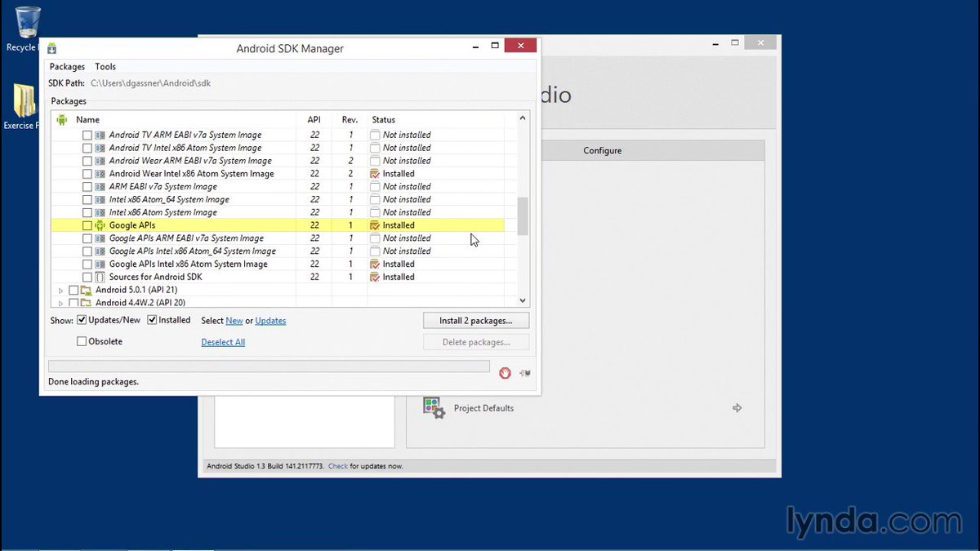Viewport: 980px width, 551px height.
Task: Click the Status column header
Action: [x=384, y=119]
